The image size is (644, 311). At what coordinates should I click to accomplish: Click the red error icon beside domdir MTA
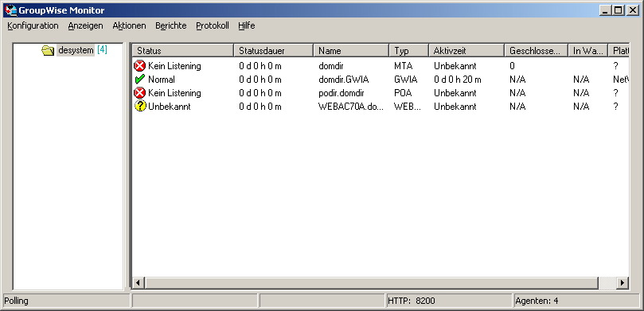140,66
